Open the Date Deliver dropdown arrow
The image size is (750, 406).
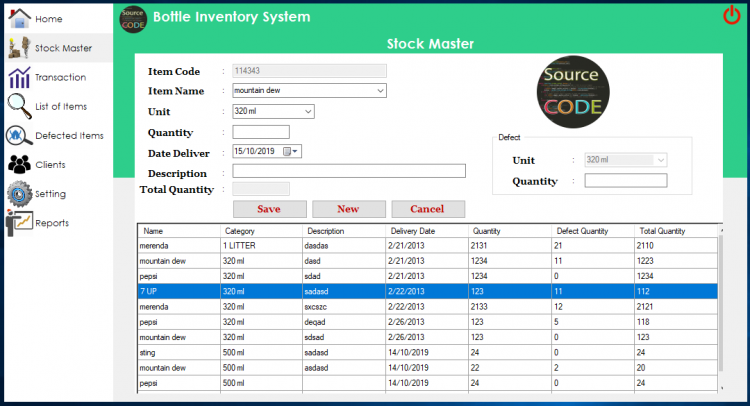(295, 152)
